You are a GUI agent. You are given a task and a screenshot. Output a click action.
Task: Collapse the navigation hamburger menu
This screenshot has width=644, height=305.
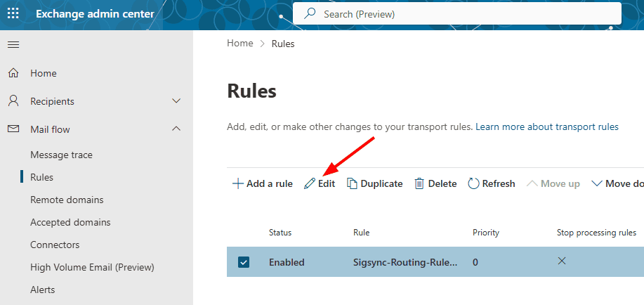(13, 45)
